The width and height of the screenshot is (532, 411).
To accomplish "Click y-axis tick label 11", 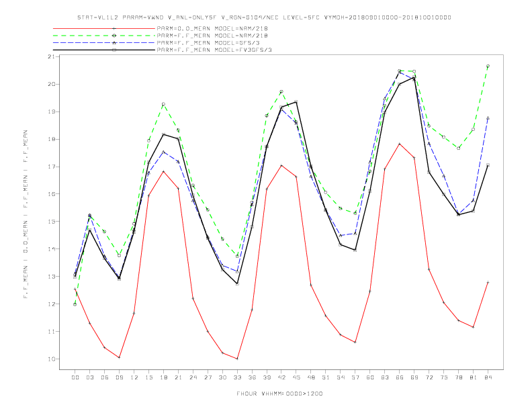I will coord(51,331).
